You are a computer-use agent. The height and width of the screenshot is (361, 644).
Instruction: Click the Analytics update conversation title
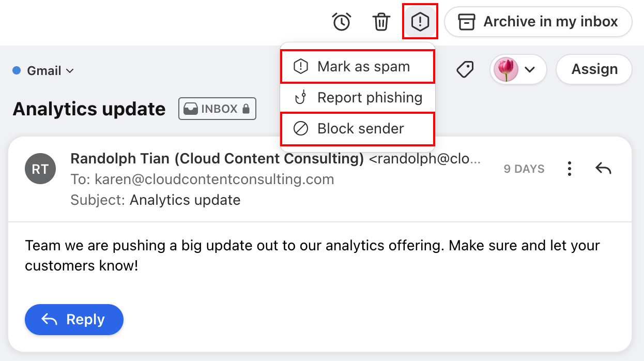click(89, 109)
